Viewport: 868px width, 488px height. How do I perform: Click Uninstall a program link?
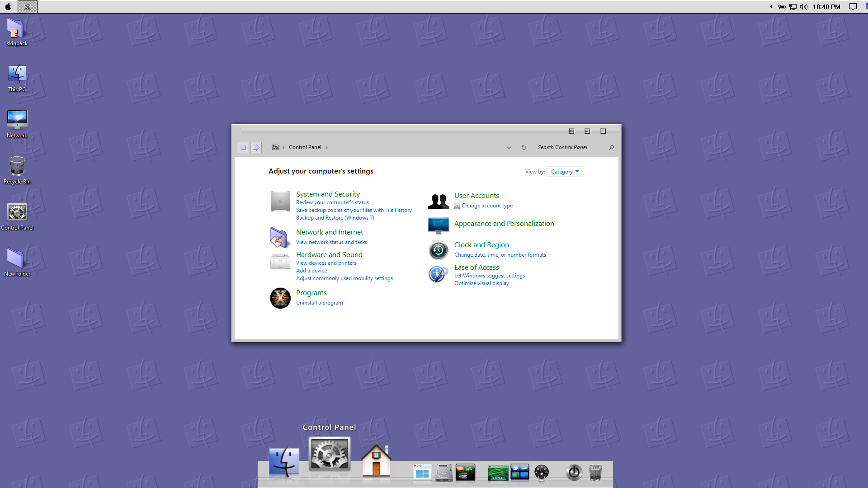click(319, 303)
